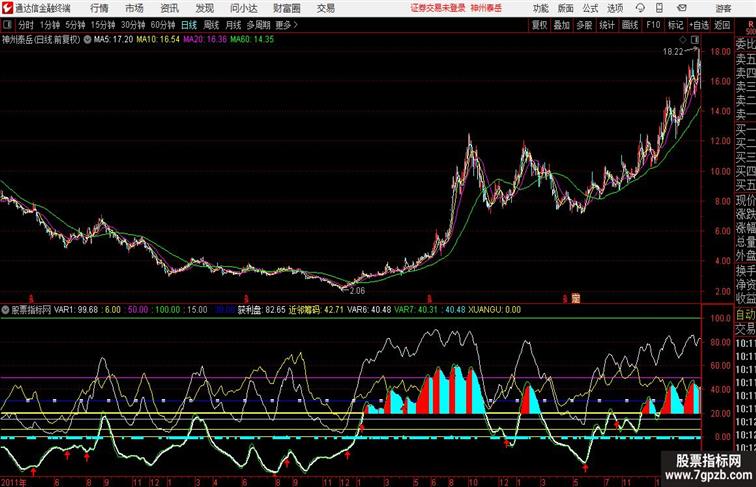This screenshot has width=756, height=487.
Task: Click the 多股 multi-stock button
Action: click(584, 25)
